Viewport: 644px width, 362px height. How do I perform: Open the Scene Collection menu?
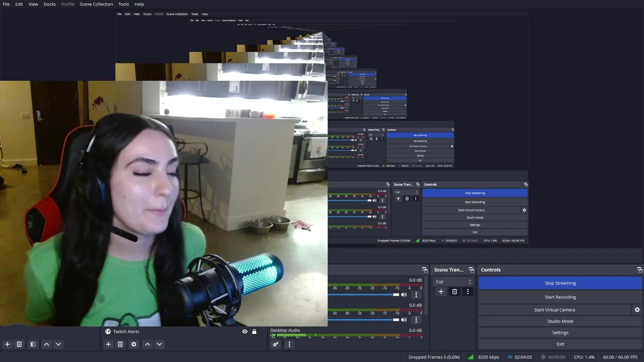tap(96, 4)
